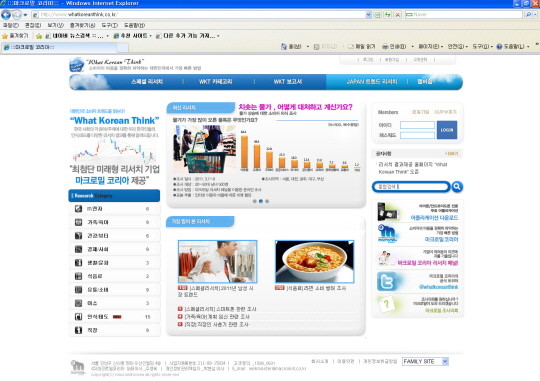Viewport: 540px width, 381px height.
Task: Click the Print icon in the command bar
Action: 385,47
